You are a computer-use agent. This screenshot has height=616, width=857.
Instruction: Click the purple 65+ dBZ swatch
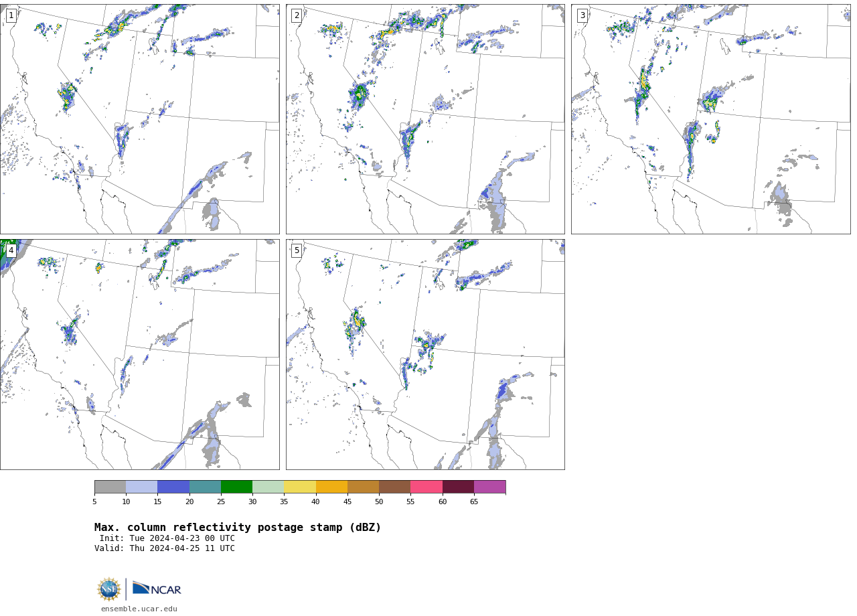point(490,487)
